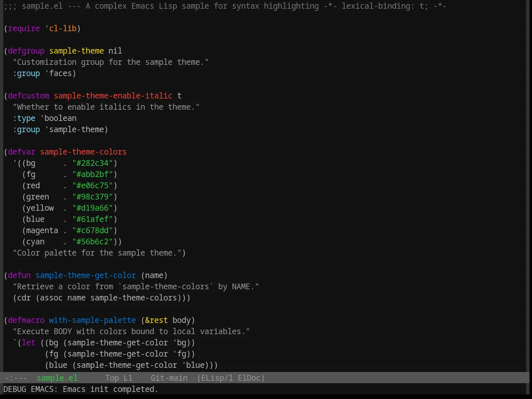Click the "#61afef" color string

[93, 219]
